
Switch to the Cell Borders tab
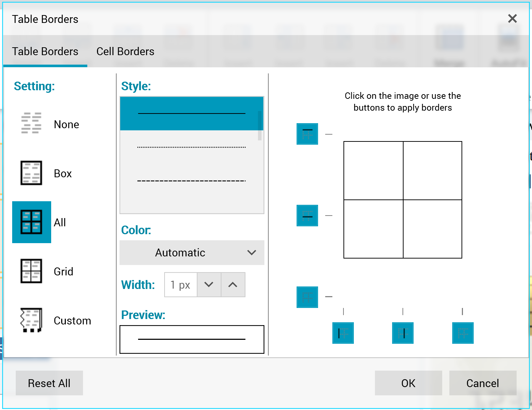click(x=125, y=52)
